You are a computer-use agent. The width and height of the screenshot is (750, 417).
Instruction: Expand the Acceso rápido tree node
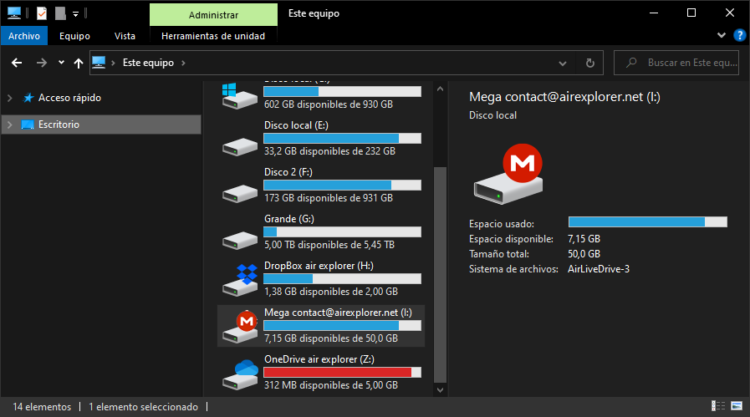point(10,98)
